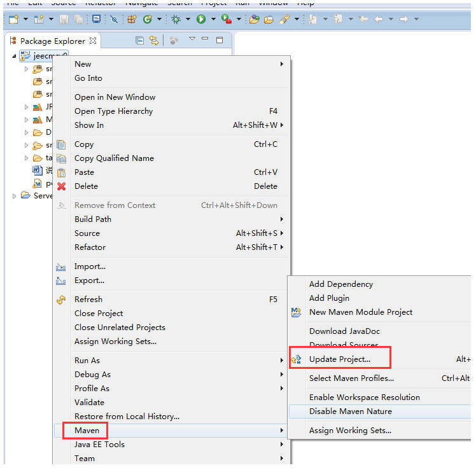Screen dimensions: 476x470
Task: Click the Link with Editor icon
Action: tap(153, 41)
